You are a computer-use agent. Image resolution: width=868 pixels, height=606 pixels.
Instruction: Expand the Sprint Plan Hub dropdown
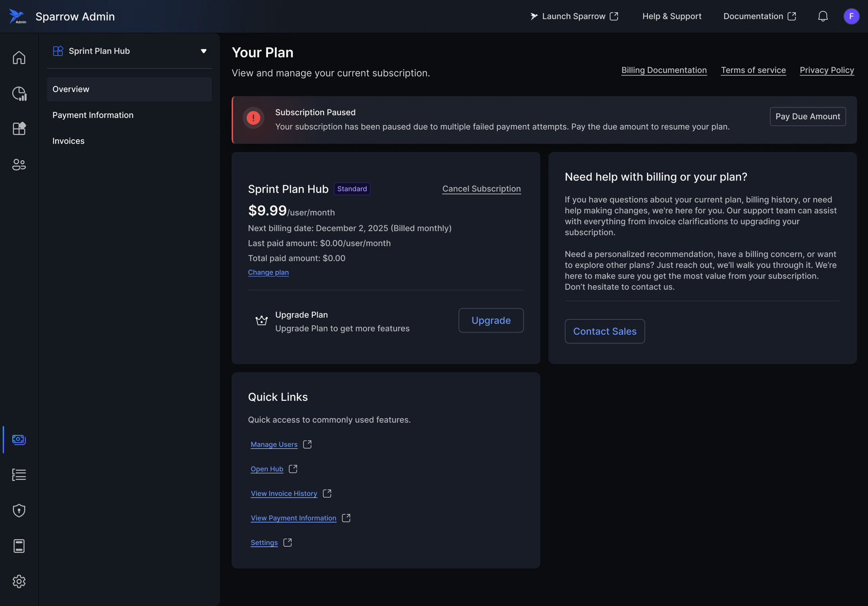pyautogui.click(x=203, y=51)
